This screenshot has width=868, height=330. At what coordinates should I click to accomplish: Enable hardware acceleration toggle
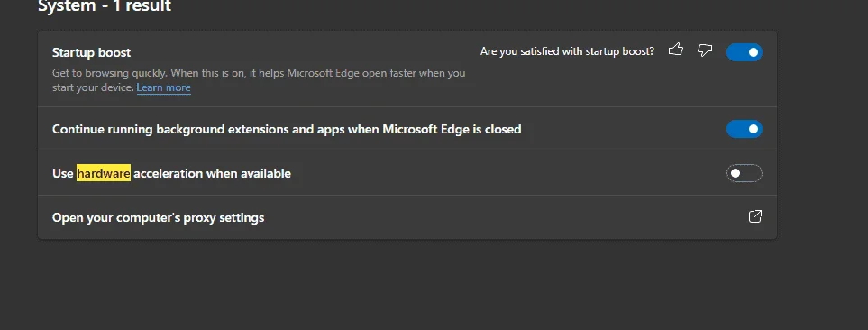tap(744, 173)
